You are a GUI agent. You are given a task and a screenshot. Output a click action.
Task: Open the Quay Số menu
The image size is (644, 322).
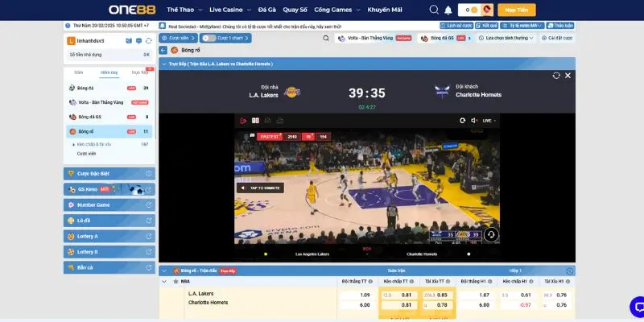coord(295,10)
